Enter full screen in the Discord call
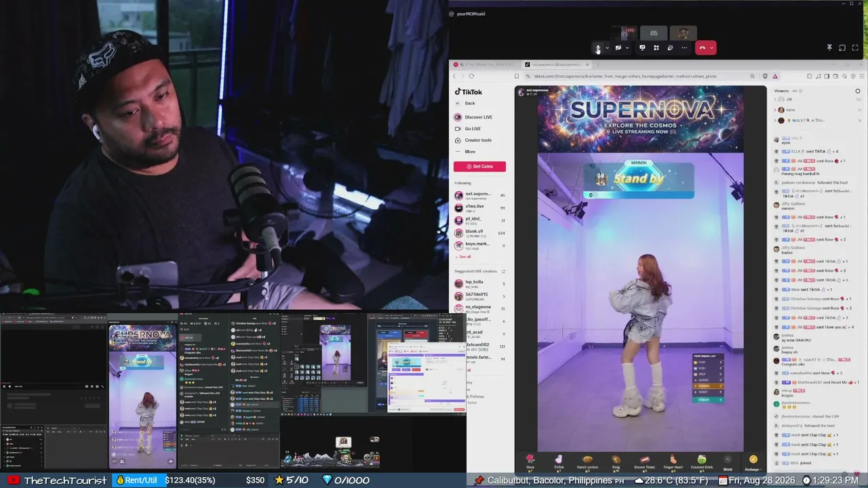868x488 pixels. (855, 47)
